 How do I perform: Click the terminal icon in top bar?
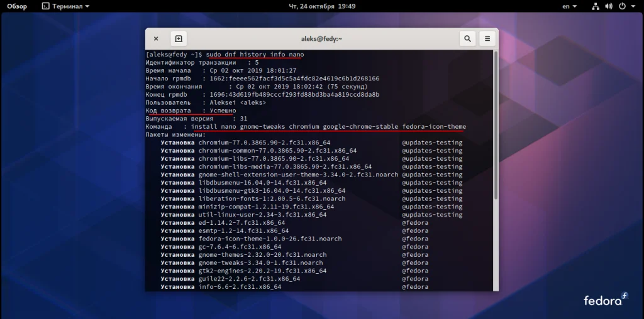pos(46,6)
